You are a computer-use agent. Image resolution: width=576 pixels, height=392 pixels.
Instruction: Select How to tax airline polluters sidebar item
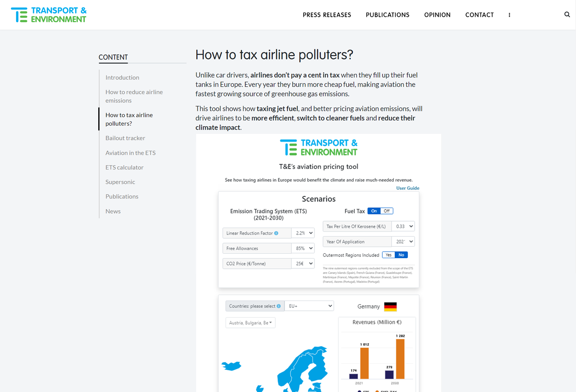click(x=129, y=119)
